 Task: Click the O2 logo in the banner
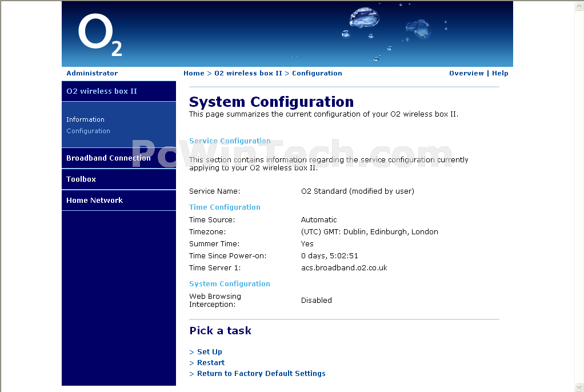pos(100,35)
